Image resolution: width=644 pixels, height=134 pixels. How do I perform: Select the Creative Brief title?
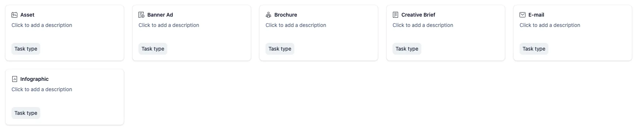(x=418, y=15)
